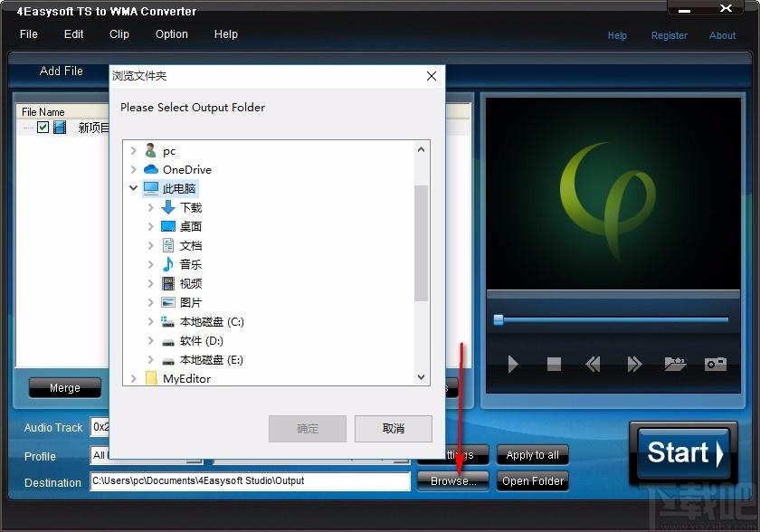This screenshot has width=760, height=532.
Task: Click the Add File toolbar button
Action: click(x=62, y=71)
